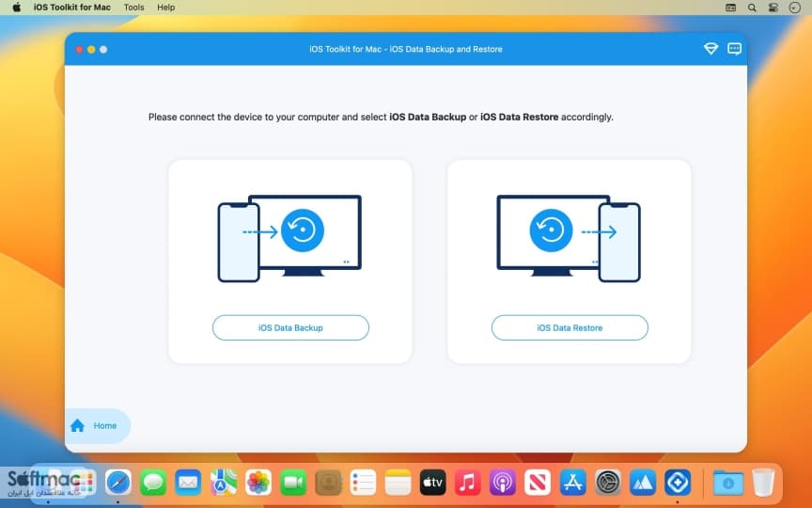Screen dimensions: 812x508
Task: Open Music from the Dock
Action: 468,483
